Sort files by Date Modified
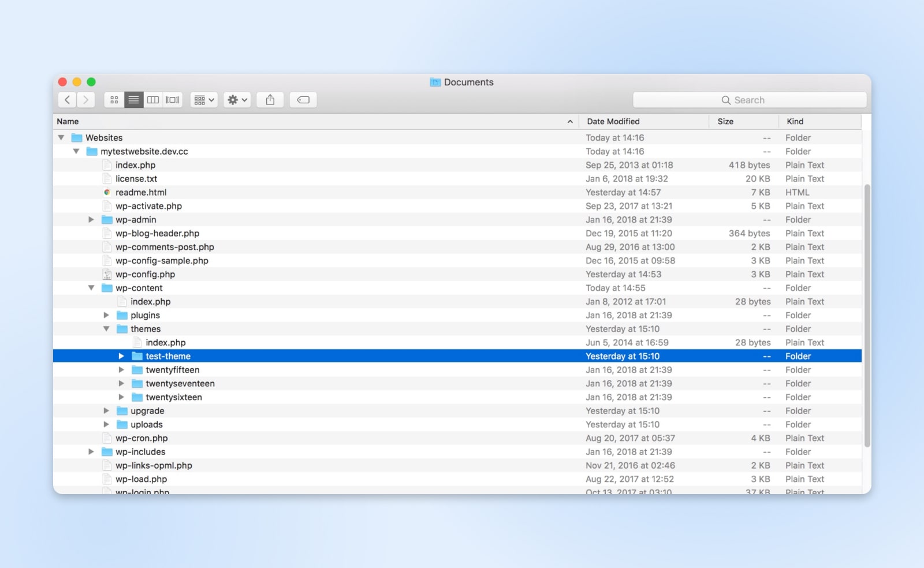Screen dimensions: 924x568 [613, 121]
